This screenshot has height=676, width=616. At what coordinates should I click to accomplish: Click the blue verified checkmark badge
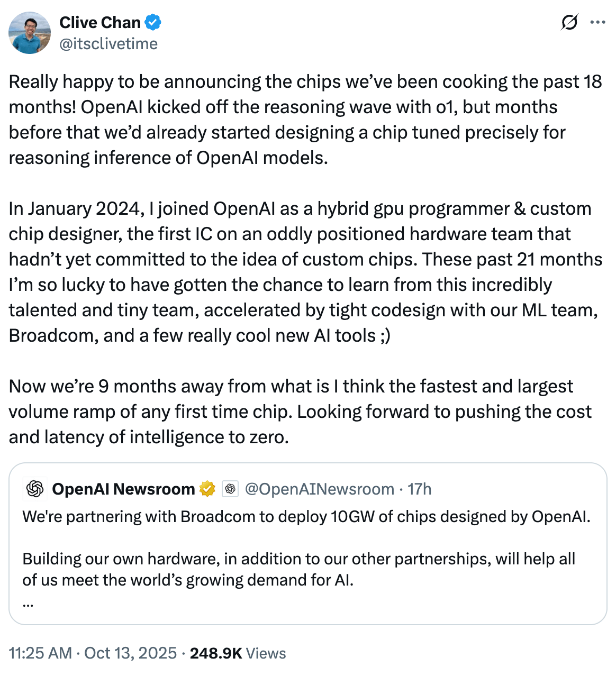click(153, 22)
